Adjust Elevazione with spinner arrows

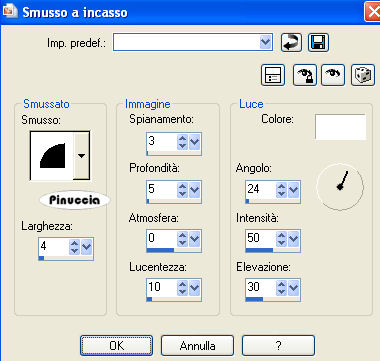[x=281, y=288]
